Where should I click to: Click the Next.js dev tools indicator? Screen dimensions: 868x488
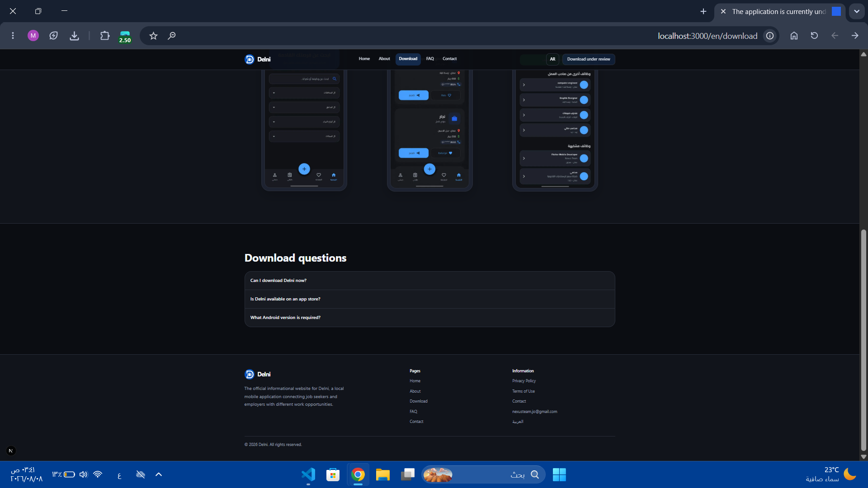(x=11, y=450)
